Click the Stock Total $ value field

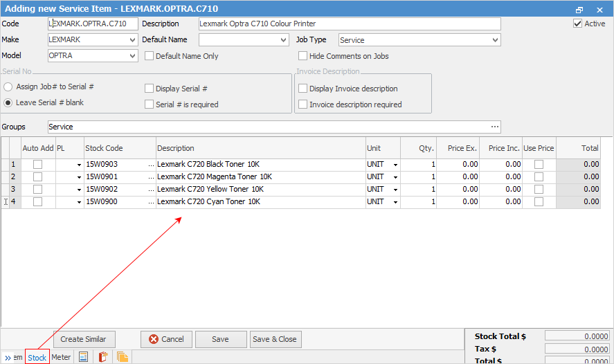577,336
